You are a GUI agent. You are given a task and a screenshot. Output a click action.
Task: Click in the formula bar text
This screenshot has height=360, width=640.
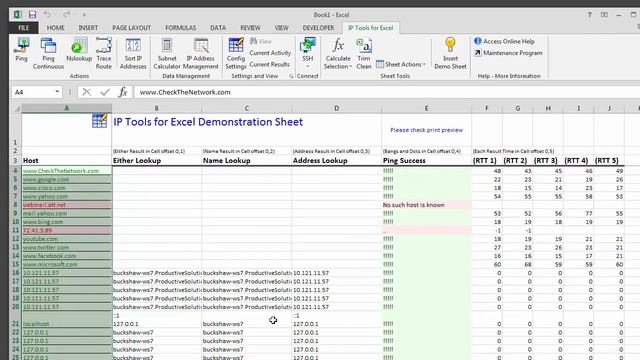pyautogui.click(x=185, y=92)
